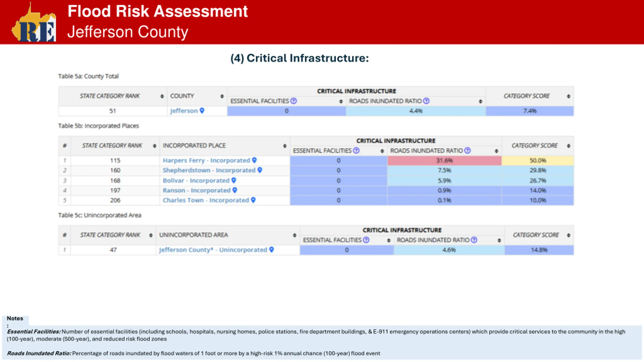Image resolution: width=644 pixels, height=362 pixels.
Task: Click the 26.7% category score for Bolivar
Action: (x=538, y=180)
